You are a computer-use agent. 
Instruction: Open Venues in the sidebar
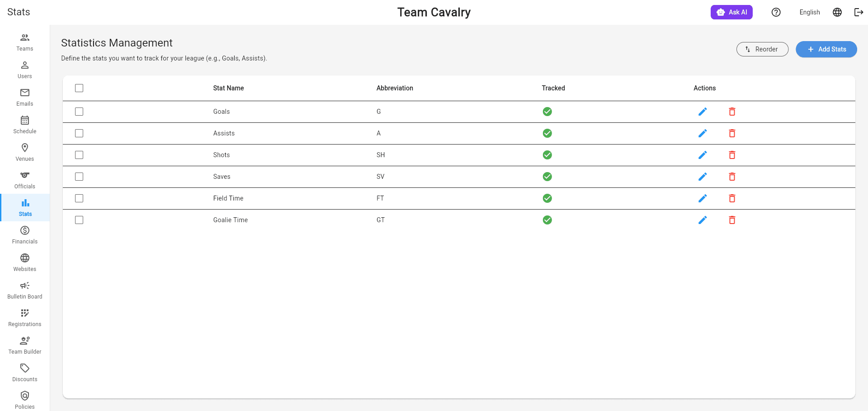point(25,153)
